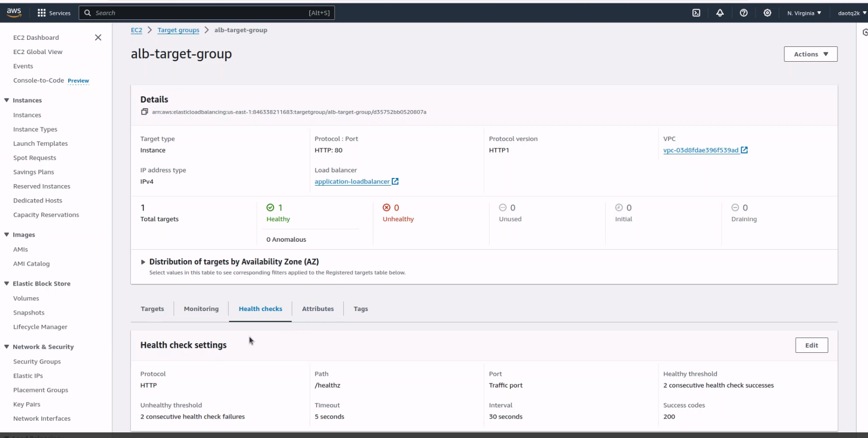Image resolution: width=868 pixels, height=438 pixels.
Task: Open EC2 Dashboard in sidebar
Action: pos(36,38)
